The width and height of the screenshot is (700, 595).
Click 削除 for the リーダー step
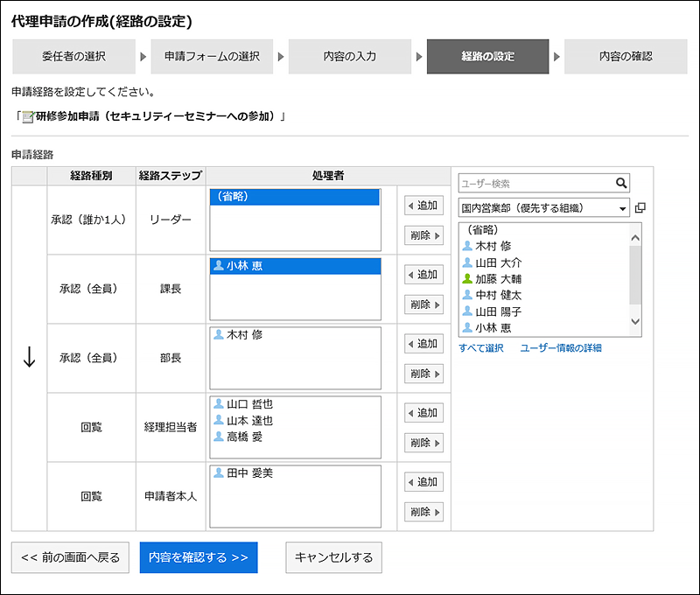click(x=423, y=235)
